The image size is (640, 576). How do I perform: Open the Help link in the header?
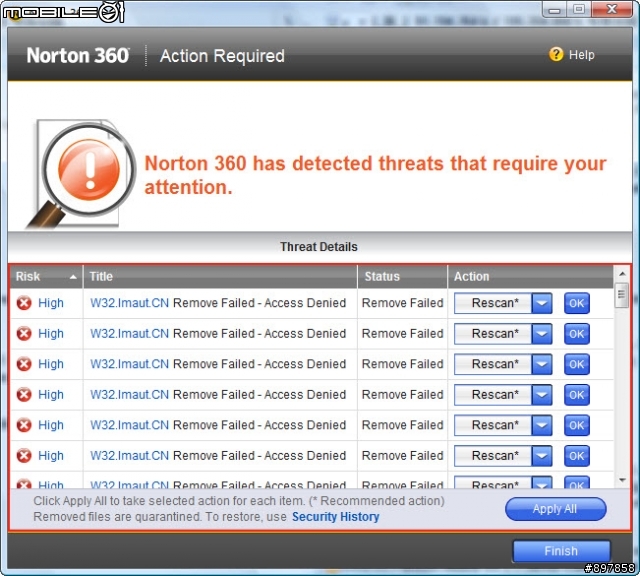[582, 55]
